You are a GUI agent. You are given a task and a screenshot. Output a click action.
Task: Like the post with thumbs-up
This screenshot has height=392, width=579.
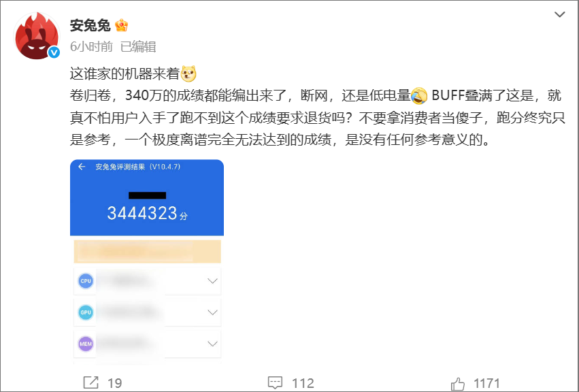(457, 383)
